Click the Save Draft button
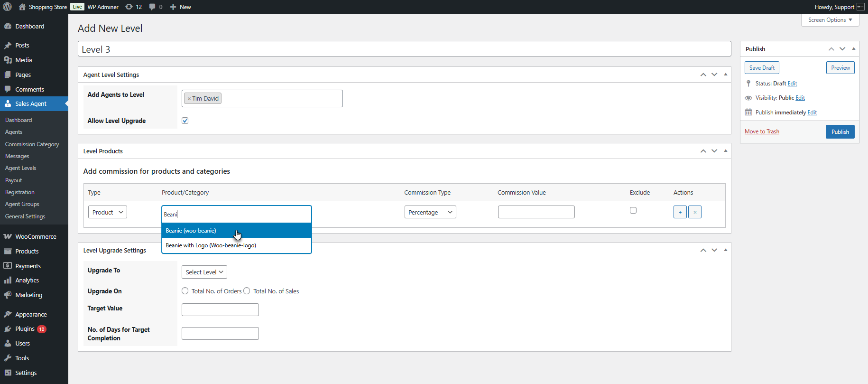868x384 pixels. click(762, 68)
